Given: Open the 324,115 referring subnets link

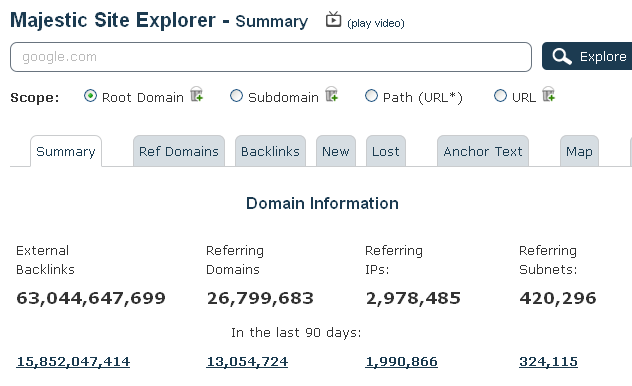Looking at the screenshot, I should click(x=548, y=361).
